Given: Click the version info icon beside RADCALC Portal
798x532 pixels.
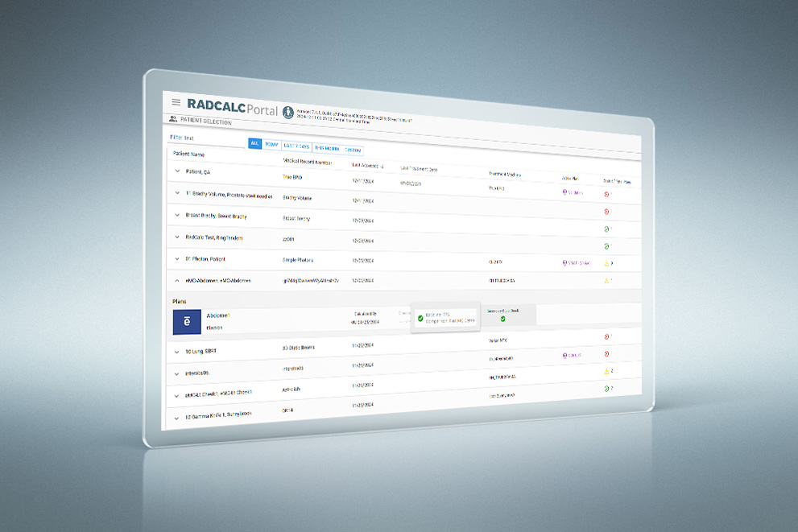Looking at the screenshot, I should 287,110.
